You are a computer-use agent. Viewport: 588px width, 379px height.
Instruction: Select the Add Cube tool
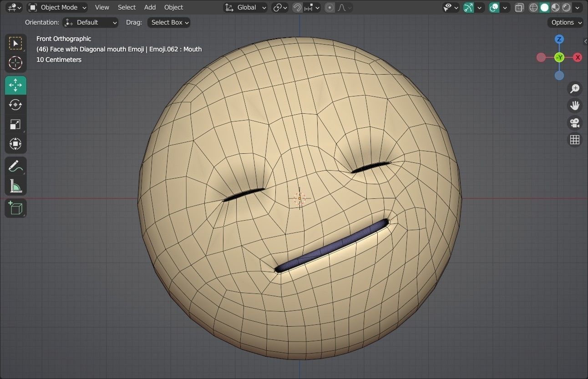[15, 208]
